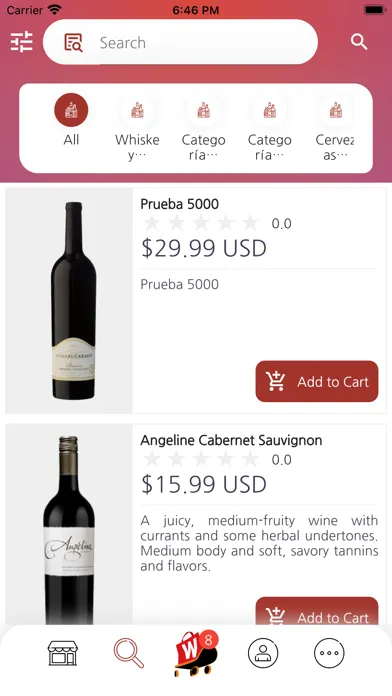Viewport: 392px width, 696px height.
Task: Rate Prueba 5000 with the fifth star
Action: point(250,223)
